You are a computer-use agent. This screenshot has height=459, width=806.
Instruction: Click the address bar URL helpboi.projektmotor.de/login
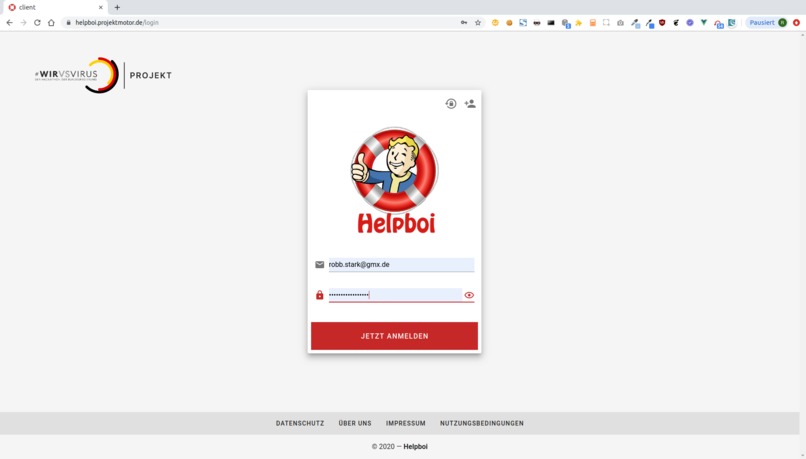pos(117,23)
